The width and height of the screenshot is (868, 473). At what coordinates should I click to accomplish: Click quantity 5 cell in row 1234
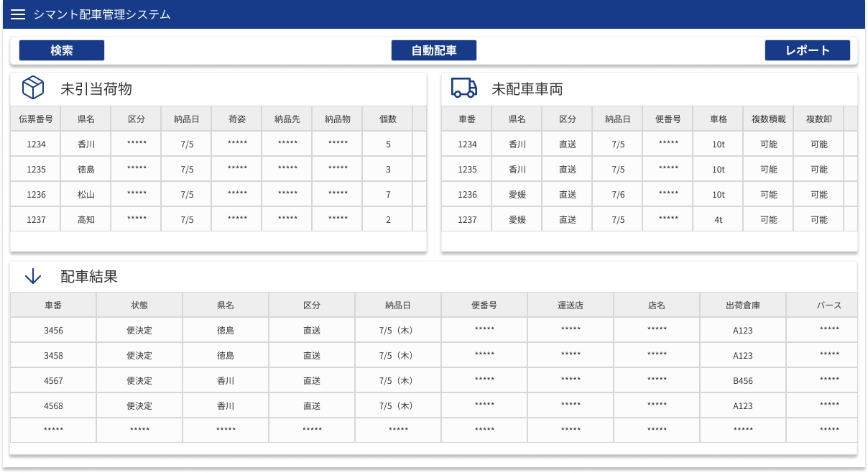point(388,144)
